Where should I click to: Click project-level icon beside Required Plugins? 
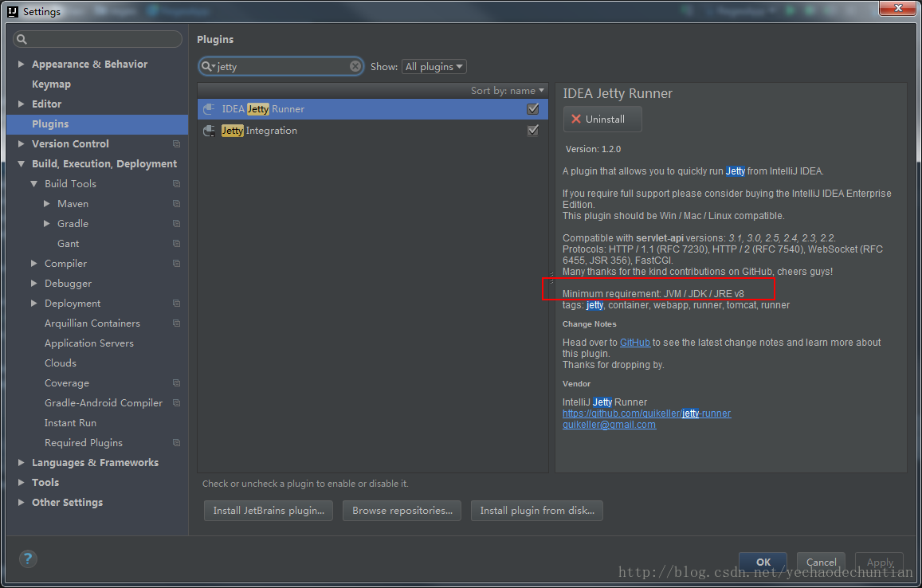pos(176,443)
